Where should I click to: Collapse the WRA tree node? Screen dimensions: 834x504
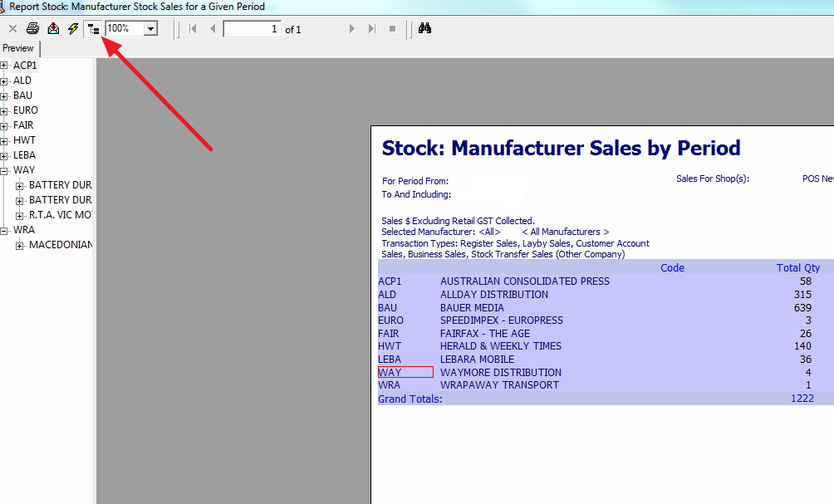[x=3, y=231]
